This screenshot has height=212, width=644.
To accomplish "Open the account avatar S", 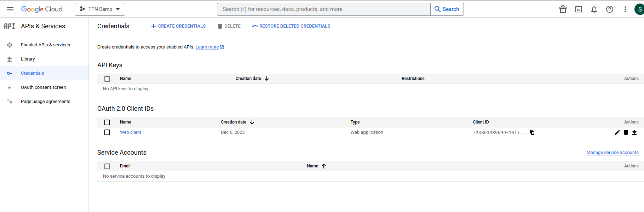I will point(639,9).
